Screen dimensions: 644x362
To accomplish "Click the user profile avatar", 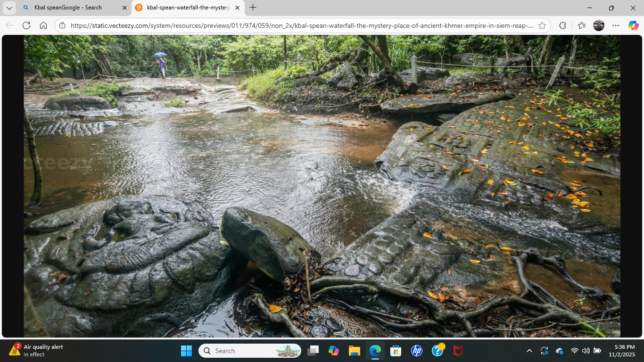I will 599,25.
